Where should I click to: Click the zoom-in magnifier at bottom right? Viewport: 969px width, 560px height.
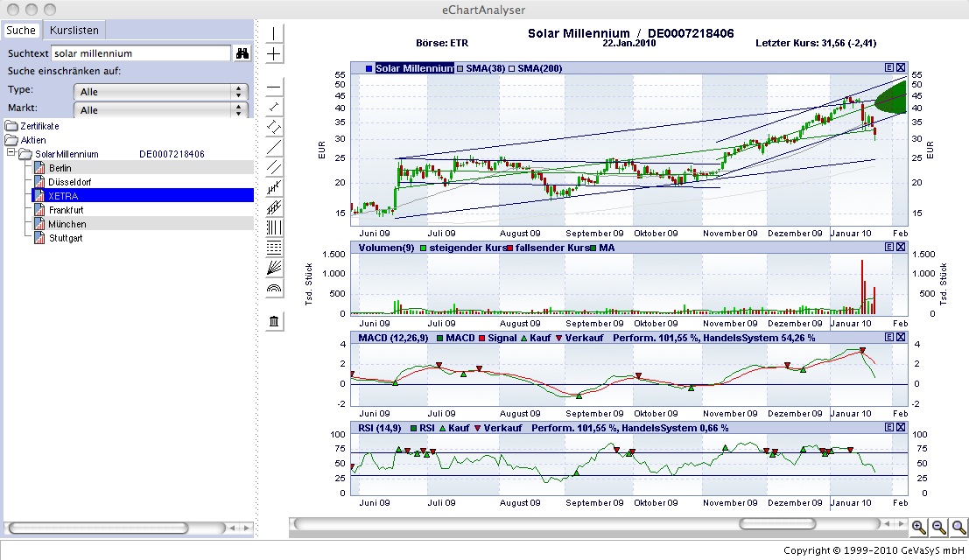pos(918,528)
